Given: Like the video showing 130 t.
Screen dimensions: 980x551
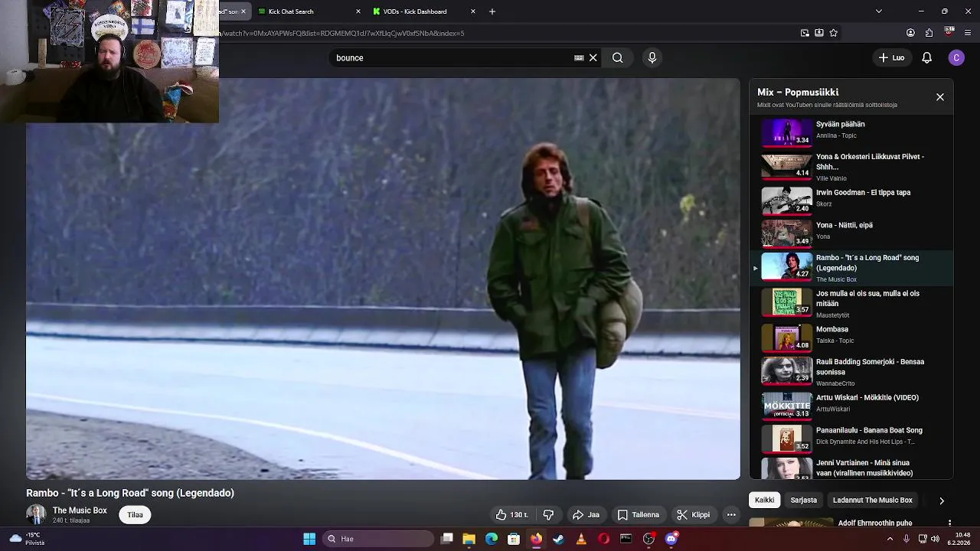Looking at the screenshot, I should (x=512, y=515).
